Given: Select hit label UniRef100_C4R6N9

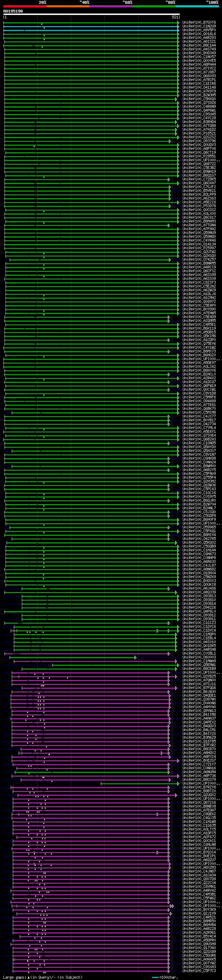Looking at the screenshot, I should (x=199, y=106).
